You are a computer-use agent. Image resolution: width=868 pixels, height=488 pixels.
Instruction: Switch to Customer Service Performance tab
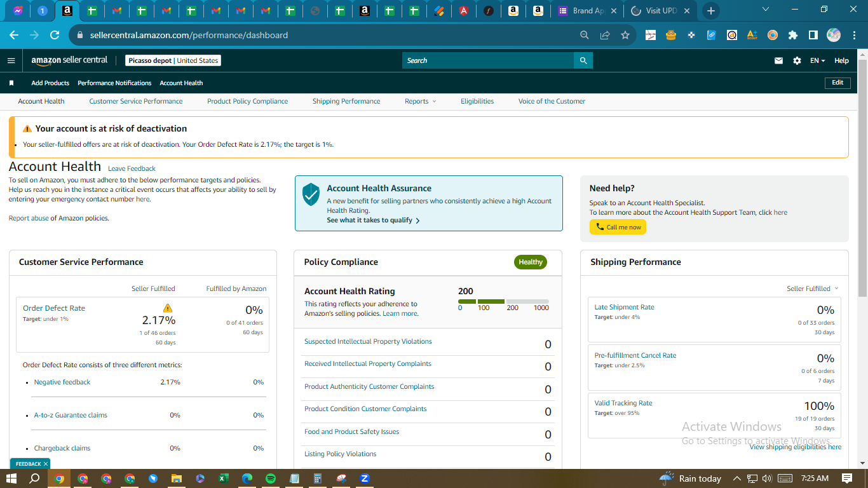point(136,101)
